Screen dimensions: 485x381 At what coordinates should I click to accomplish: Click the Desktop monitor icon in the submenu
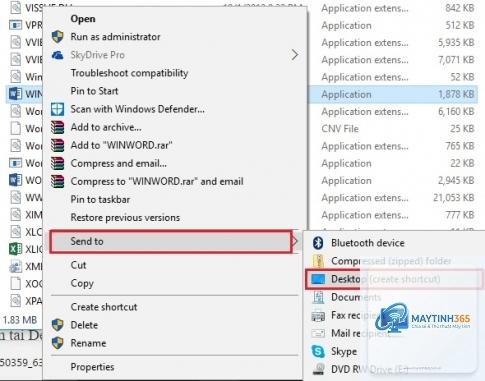(x=318, y=279)
